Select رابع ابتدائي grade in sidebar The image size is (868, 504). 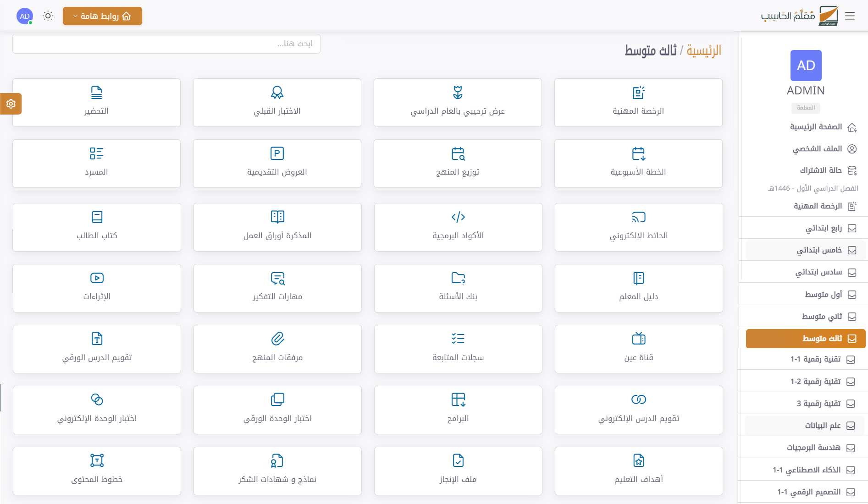805,228
